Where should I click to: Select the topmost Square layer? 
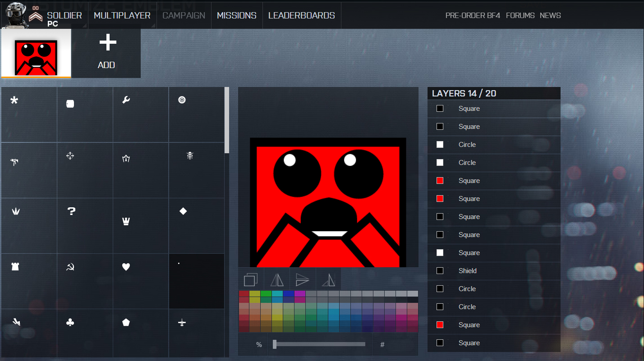494,109
